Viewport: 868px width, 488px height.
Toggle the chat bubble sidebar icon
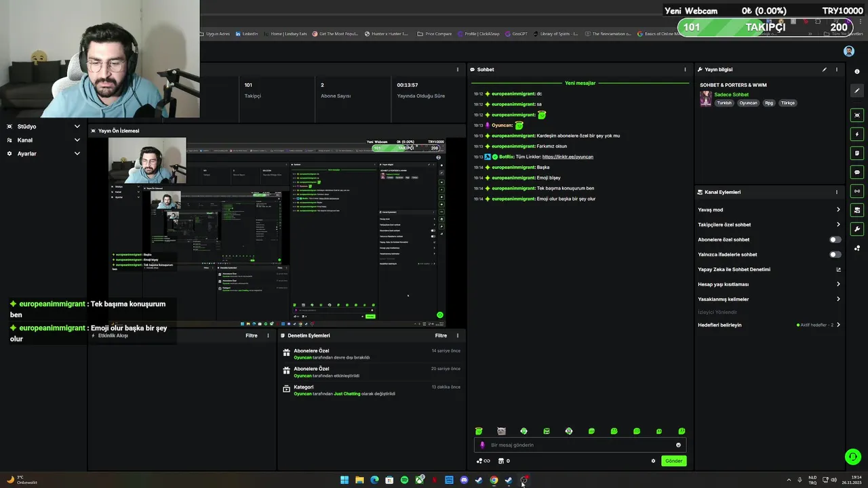coord(857,172)
